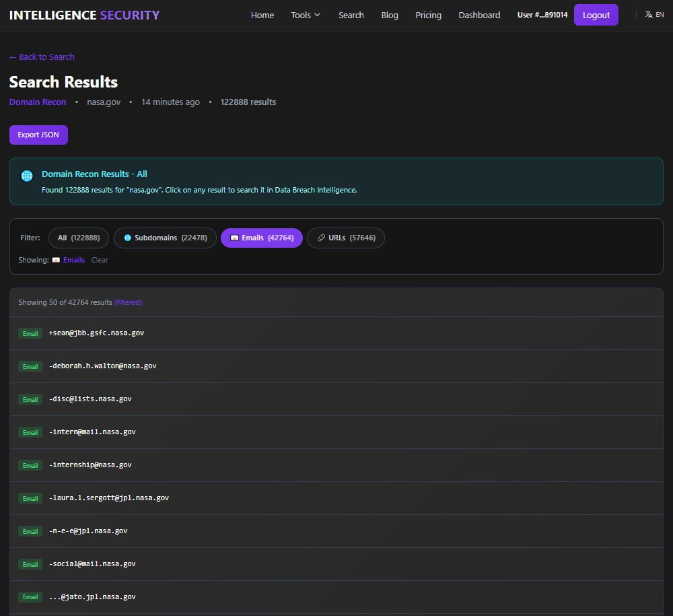
Task: Click the INTELLIGENCE SECURITY logo
Action: (x=84, y=15)
